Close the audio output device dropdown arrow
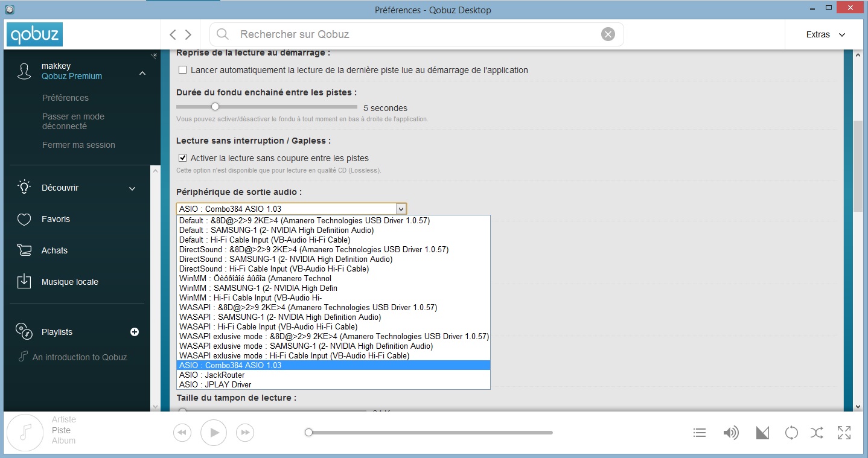 coord(401,209)
